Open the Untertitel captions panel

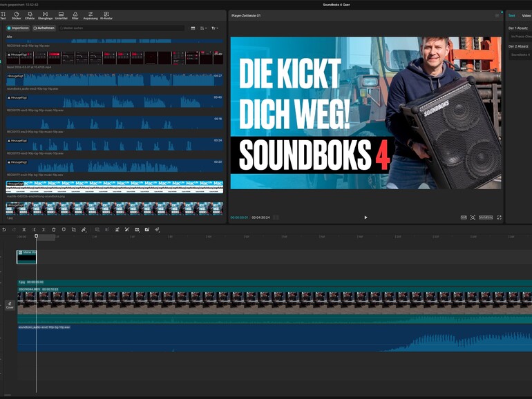pyautogui.click(x=61, y=16)
